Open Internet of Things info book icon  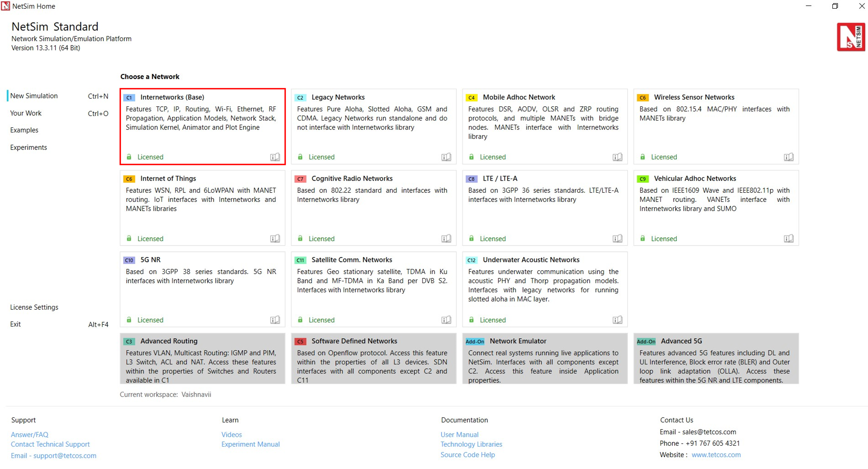coord(275,239)
